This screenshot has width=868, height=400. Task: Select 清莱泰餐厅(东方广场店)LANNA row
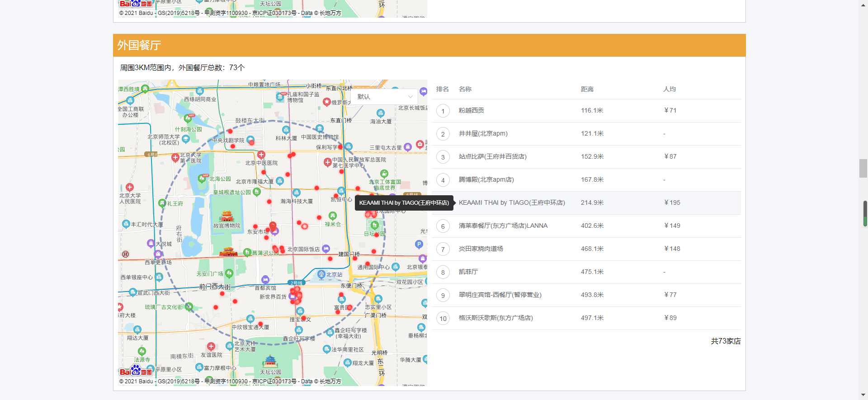point(586,226)
